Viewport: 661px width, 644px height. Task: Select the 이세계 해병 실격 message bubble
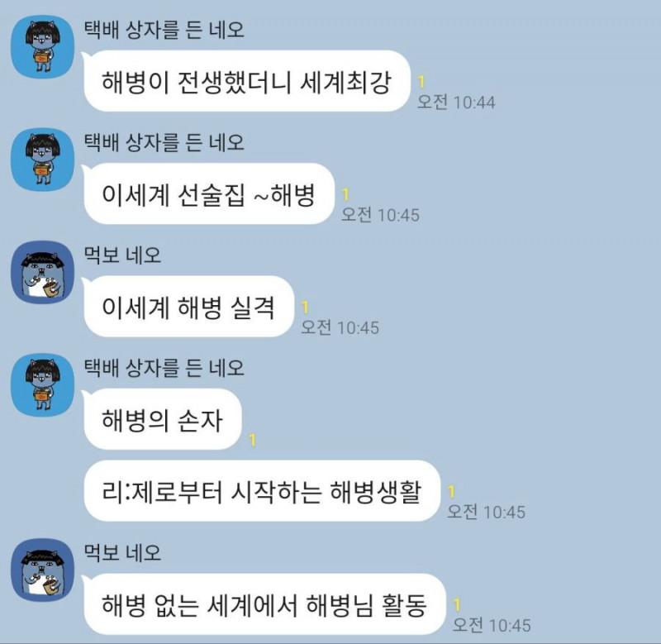point(188,306)
